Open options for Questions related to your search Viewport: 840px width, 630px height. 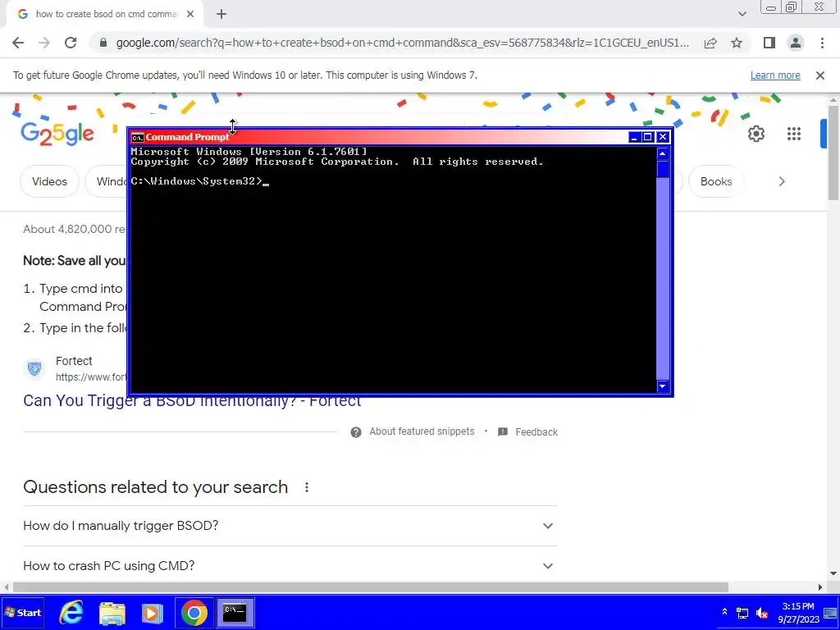click(x=307, y=487)
